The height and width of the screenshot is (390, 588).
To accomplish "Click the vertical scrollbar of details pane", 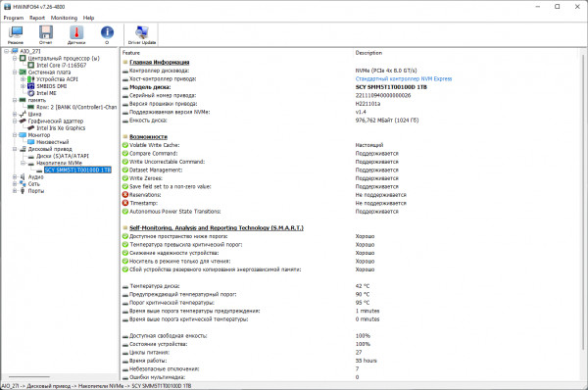I will [x=583, y=203].
